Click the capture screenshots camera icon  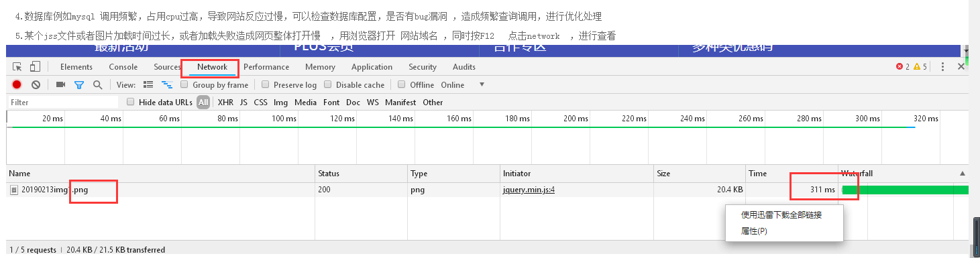coord(60,84)
